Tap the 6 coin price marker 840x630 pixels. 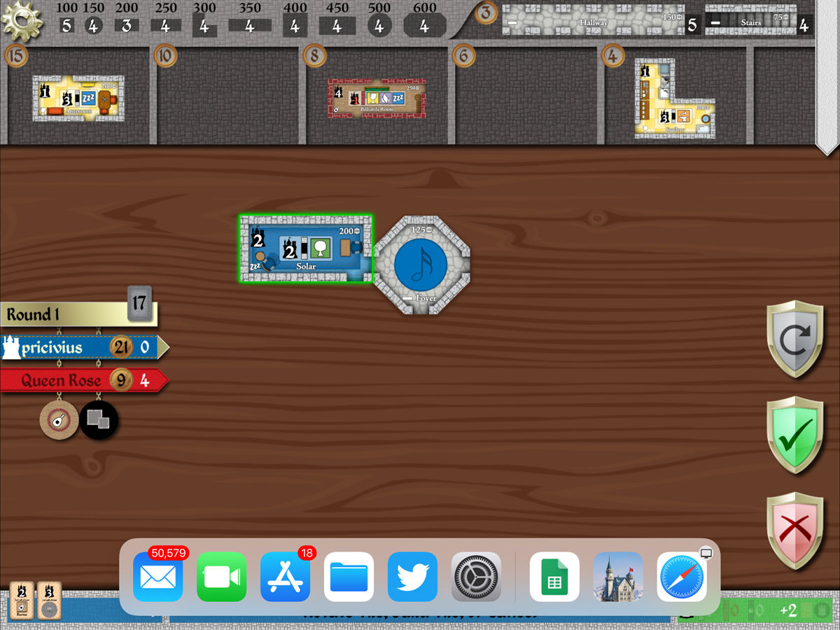point(463,55)
